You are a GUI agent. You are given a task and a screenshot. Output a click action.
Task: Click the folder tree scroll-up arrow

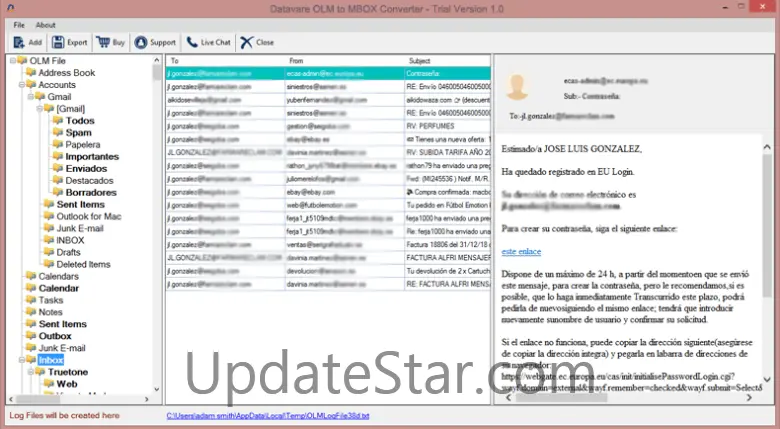157,60
